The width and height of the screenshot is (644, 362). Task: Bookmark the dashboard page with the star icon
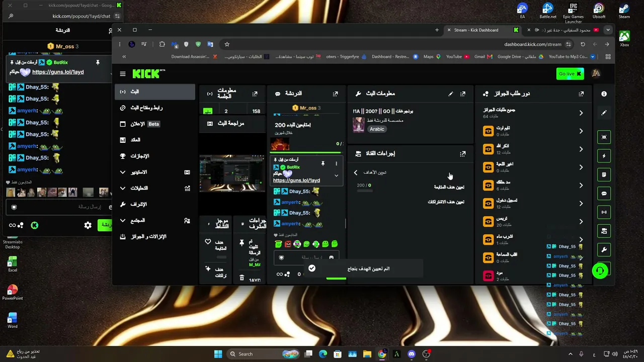227,44
